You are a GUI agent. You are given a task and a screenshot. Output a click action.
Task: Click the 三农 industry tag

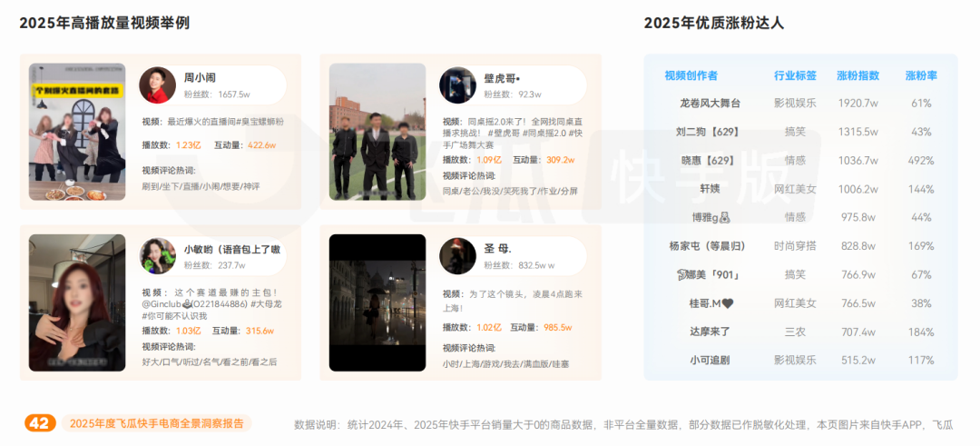795,332
